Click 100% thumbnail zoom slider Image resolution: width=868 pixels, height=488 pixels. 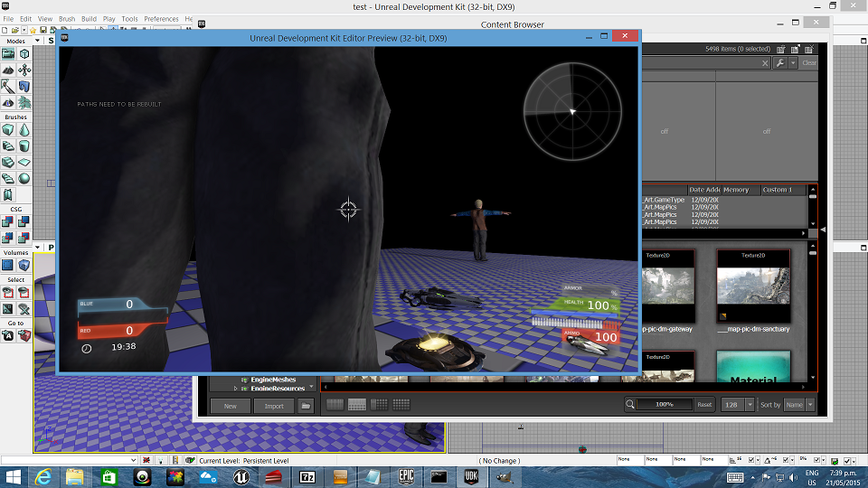pyautogui.click(x=665, y=405)
